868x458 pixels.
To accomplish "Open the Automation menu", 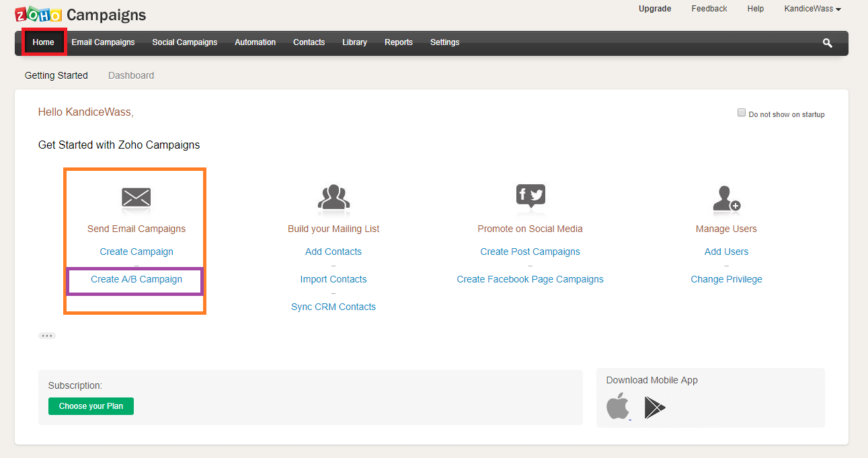I will click(255, 42).
